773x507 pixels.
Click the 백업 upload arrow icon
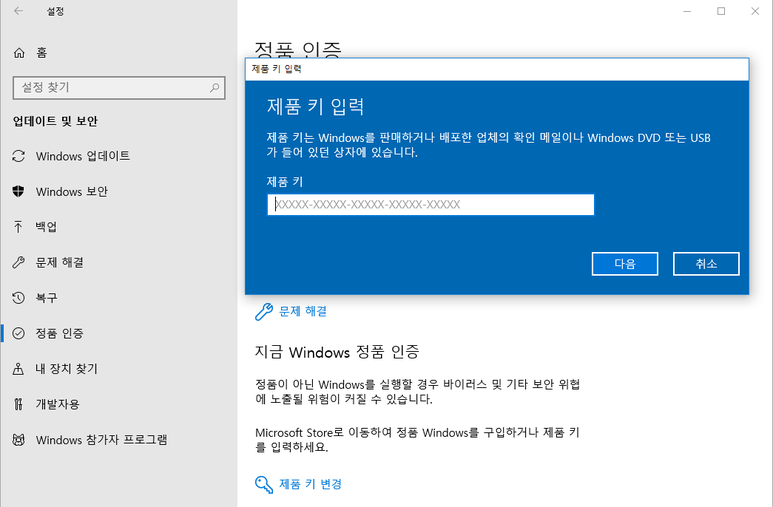point(18,227)
